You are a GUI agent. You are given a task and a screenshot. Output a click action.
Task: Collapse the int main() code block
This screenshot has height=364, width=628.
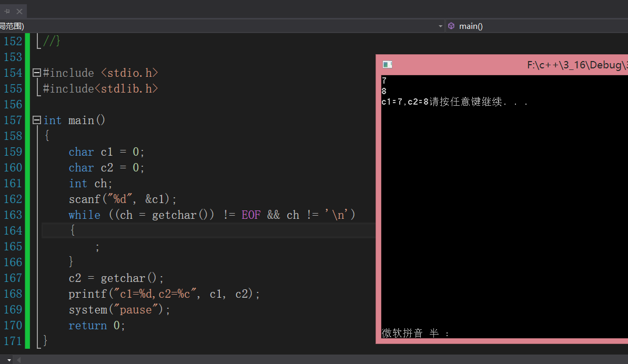click(x=36, y=120)
